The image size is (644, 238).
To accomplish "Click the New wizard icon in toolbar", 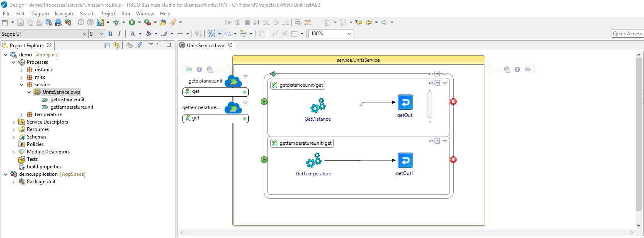I will click(5, 22).
